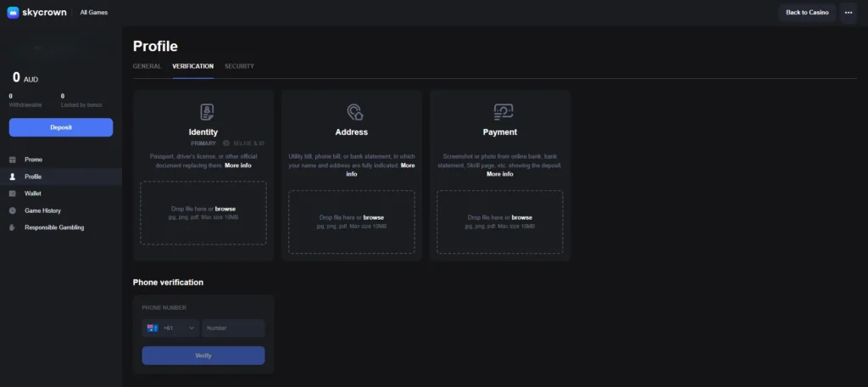Click the Back to Casino button

pos(806,13)
